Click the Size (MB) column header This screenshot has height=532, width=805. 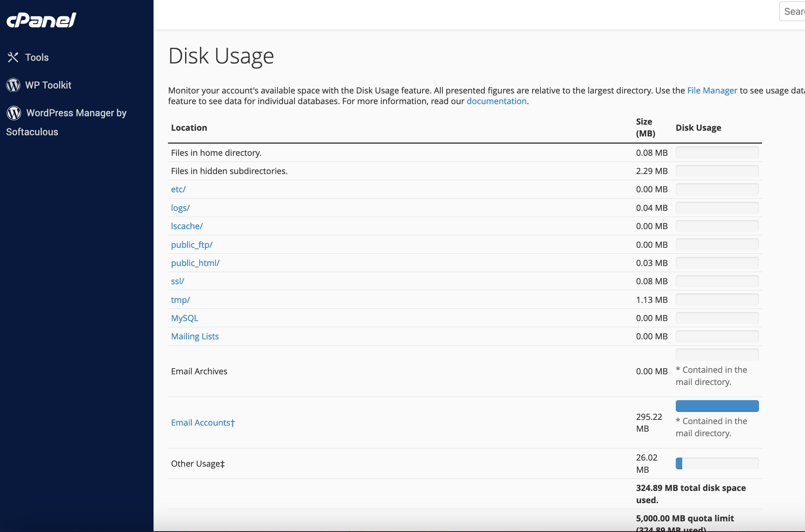click(x=645, y=127)
